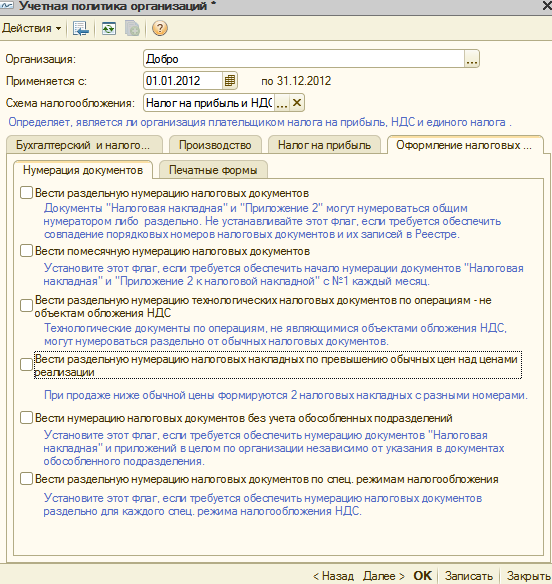The width and height of the screenshot is (552, 584).
Task: Check numbering без учета обособленных подразделений
Action: click(x=26, y=418)
